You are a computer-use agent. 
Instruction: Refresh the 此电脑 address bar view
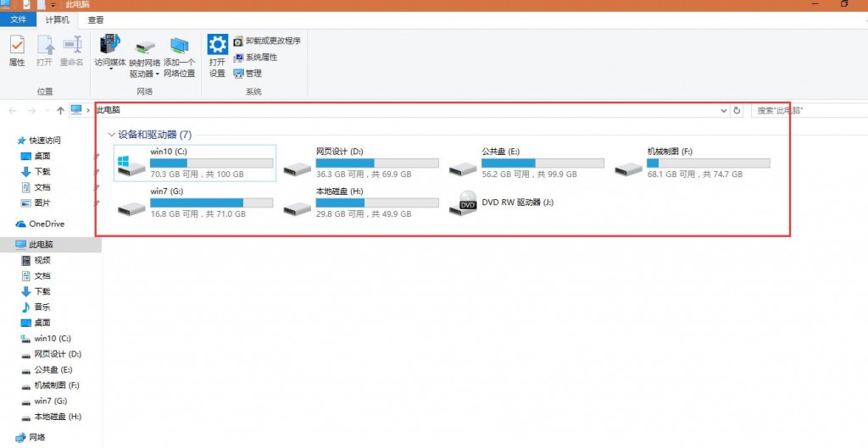point(737,111)
